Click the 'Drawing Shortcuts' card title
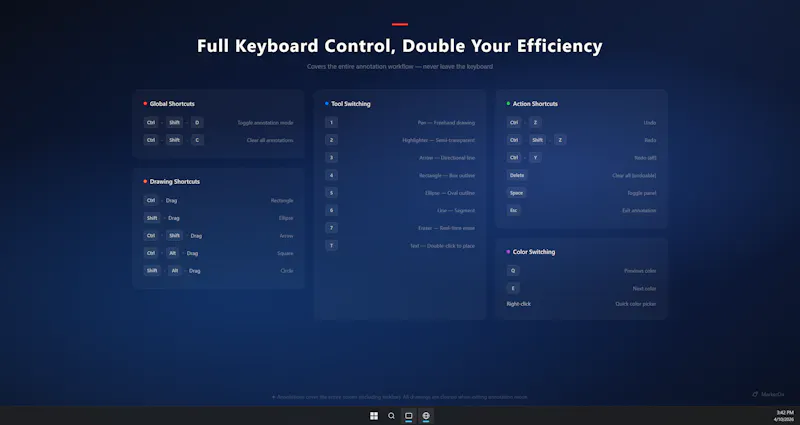This screenshot has width=800, height=425. click(174, 182)
